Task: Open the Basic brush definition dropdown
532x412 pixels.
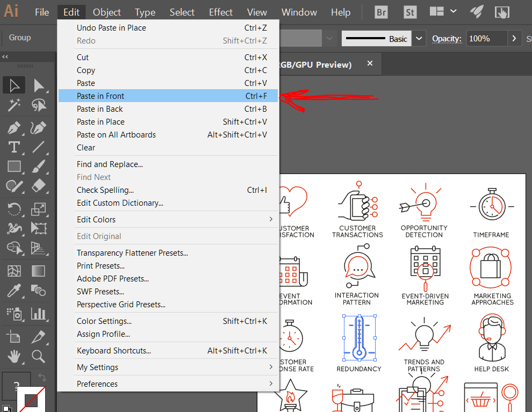Action: pos(419,39)
